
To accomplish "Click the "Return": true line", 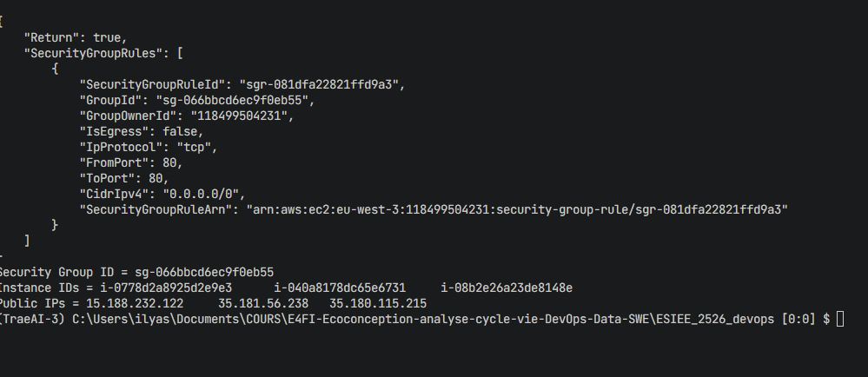I will coord(76,37).
